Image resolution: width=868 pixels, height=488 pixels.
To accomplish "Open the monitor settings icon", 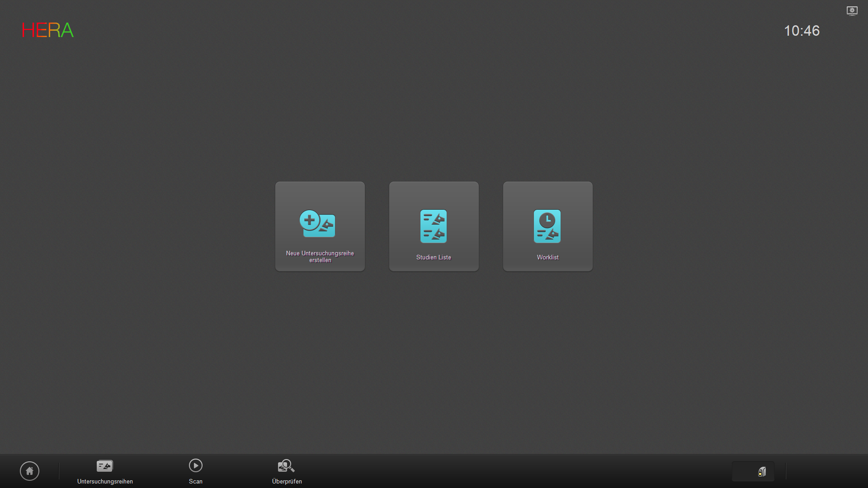I will (x=852, y=11).
